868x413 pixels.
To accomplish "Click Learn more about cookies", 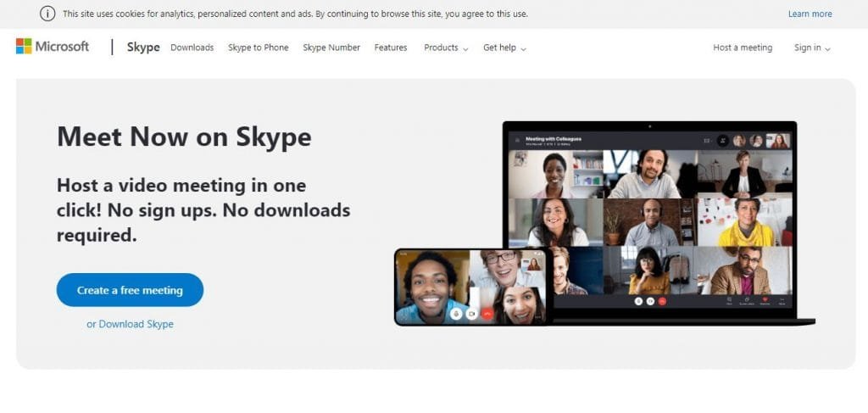I will pyautogui.click(x=810, y=14).
